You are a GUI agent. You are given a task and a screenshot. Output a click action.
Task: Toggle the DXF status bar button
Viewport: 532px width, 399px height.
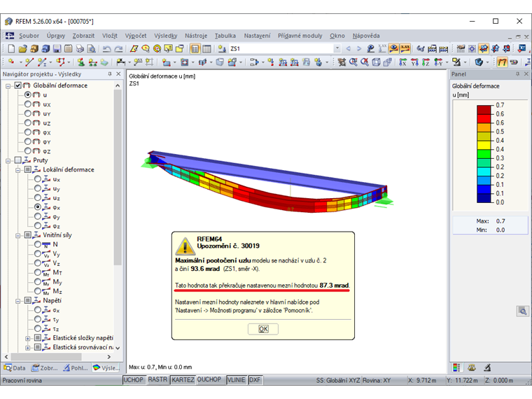(x=255, y=379)
